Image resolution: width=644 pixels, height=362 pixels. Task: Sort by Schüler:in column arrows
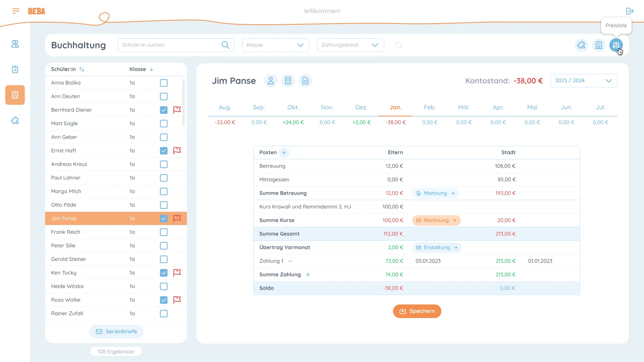pos(82,69)
